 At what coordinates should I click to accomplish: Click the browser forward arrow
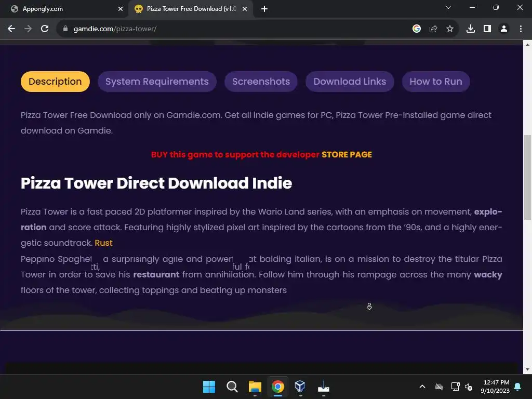28,29
